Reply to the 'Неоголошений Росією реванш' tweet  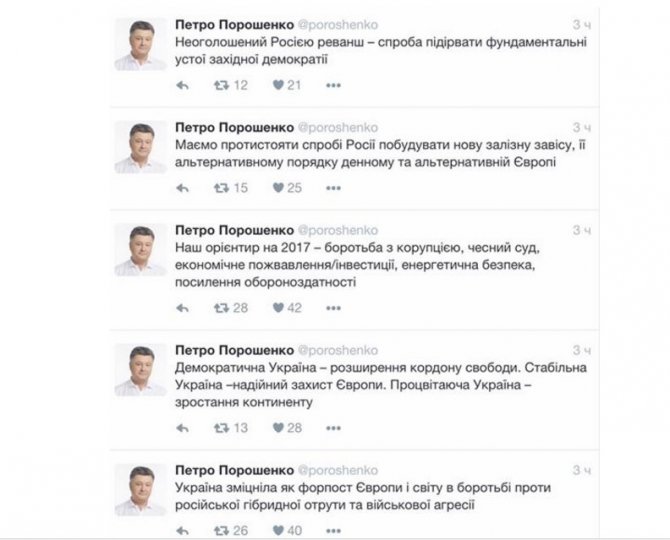coord(182,85)
